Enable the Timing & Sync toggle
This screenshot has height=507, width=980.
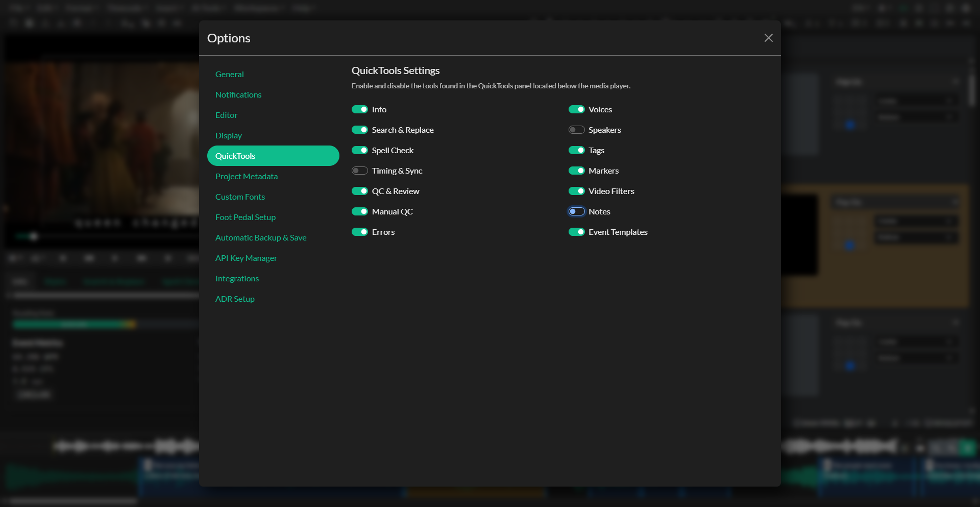[360, 171]
